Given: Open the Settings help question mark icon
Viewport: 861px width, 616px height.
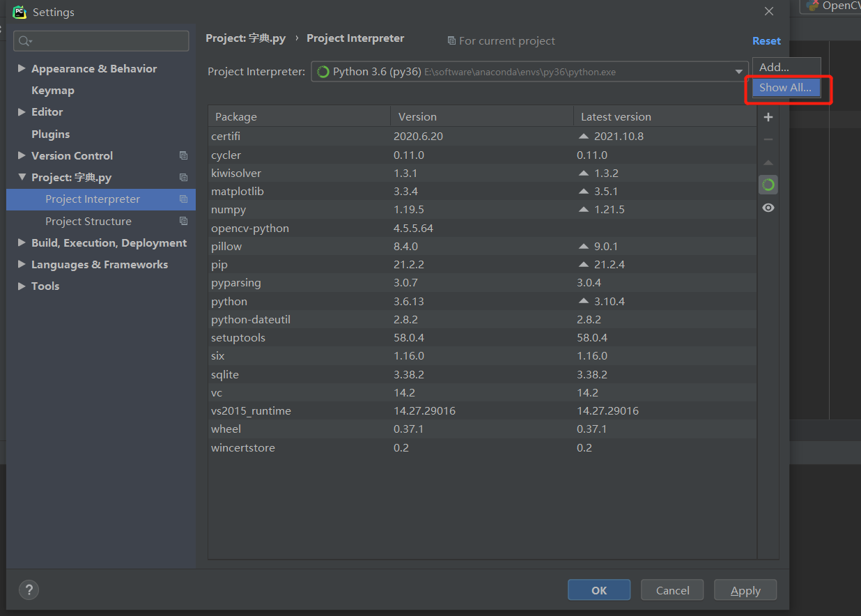Looking at the screenshot, I should [29, 590].
